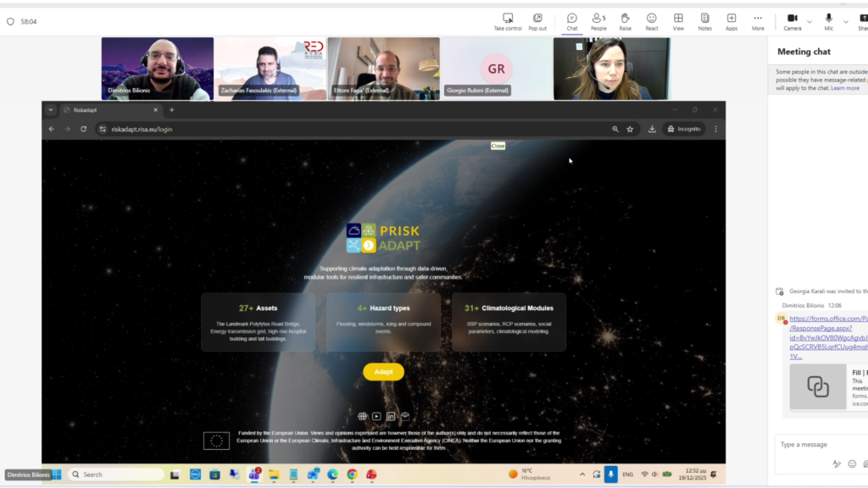The width and height of the screenshot is (868, 488).
Task: Toggle the Mic mute button
Action: (x=828, y=21)
